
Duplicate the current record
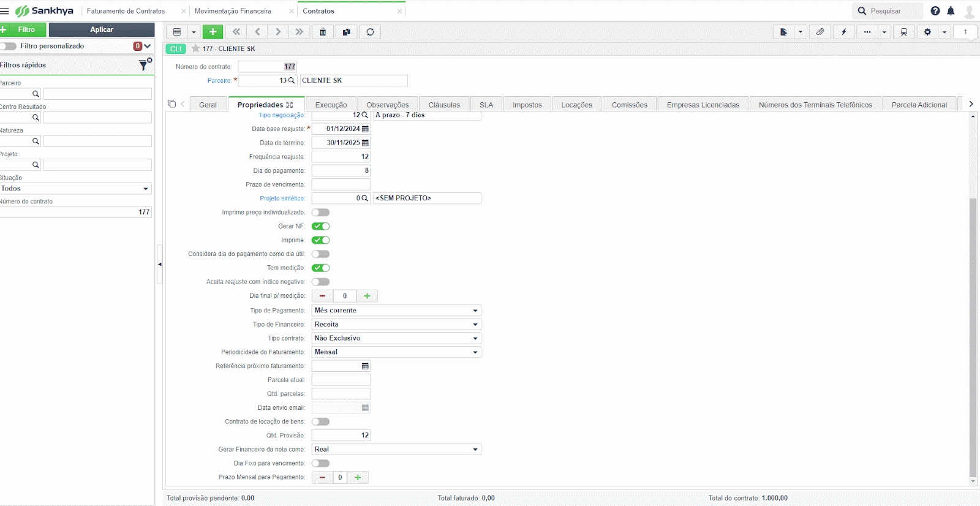(x=346, y=32)
